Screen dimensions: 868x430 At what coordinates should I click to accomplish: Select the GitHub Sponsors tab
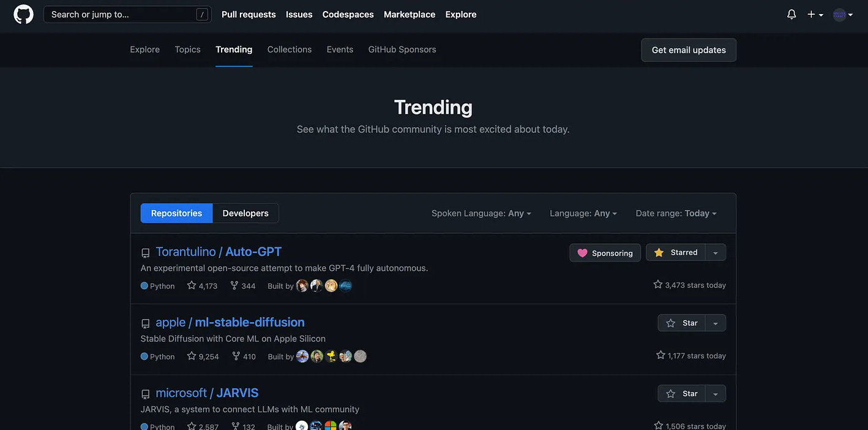[x=402, y=50]
